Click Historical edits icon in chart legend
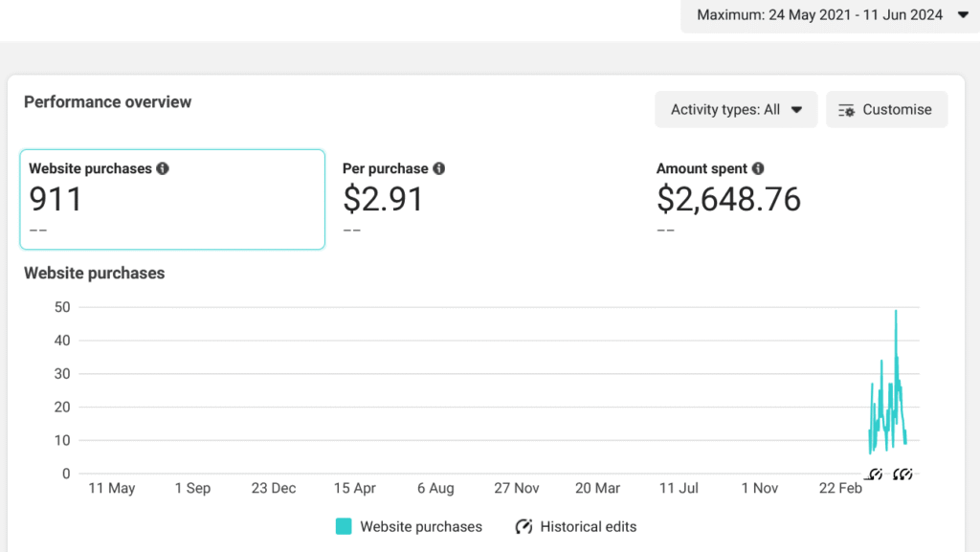This screenshot has height=552, width=980. (x=523, y=526)
